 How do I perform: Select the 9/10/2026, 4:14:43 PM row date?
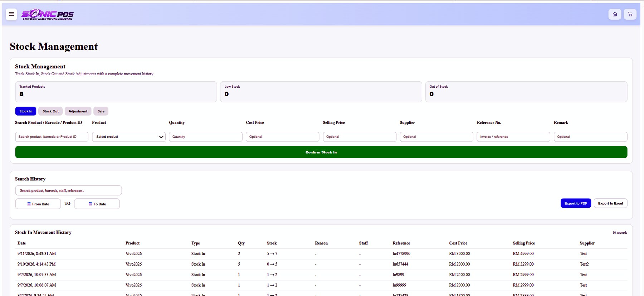pos(36,264)
